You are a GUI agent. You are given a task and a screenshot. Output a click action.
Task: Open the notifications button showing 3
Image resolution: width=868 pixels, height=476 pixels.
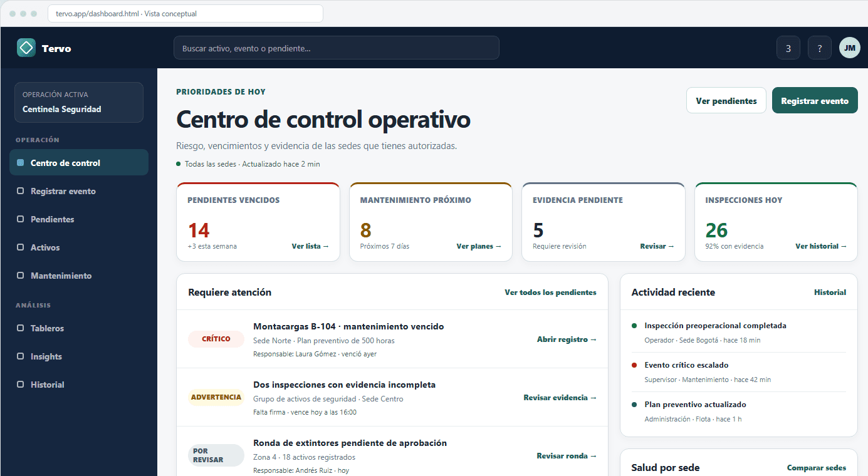coord(788,48)
